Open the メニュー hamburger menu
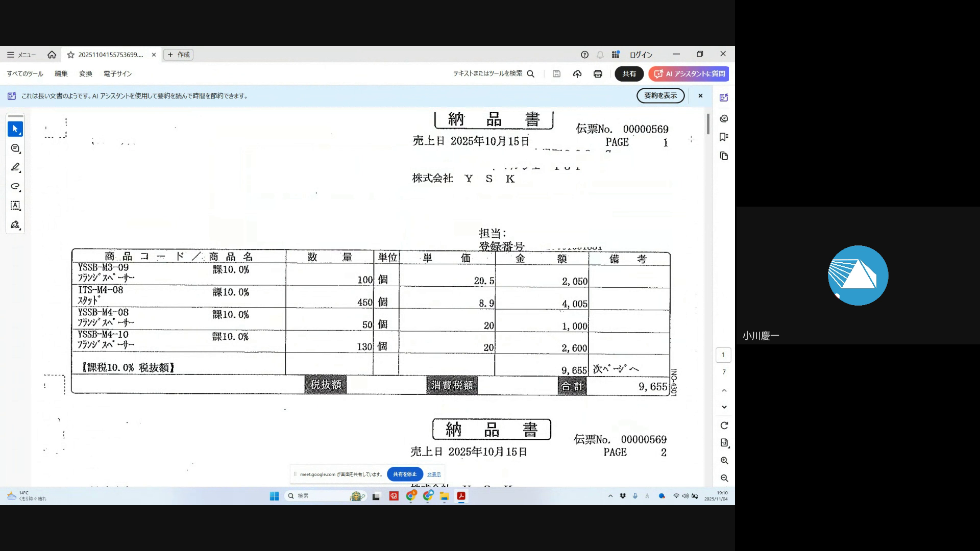This screenshot has width=980, height=551. (21, 55)
